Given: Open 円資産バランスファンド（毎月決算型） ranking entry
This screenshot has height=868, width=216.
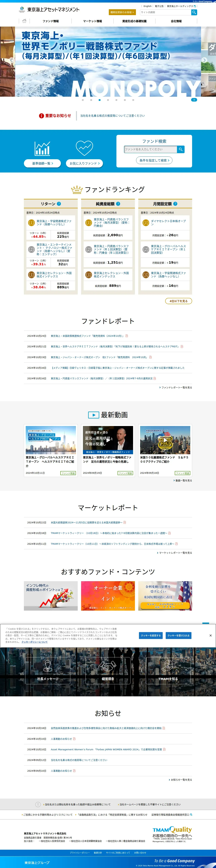Looking at the screenshot, I should 112,222.
